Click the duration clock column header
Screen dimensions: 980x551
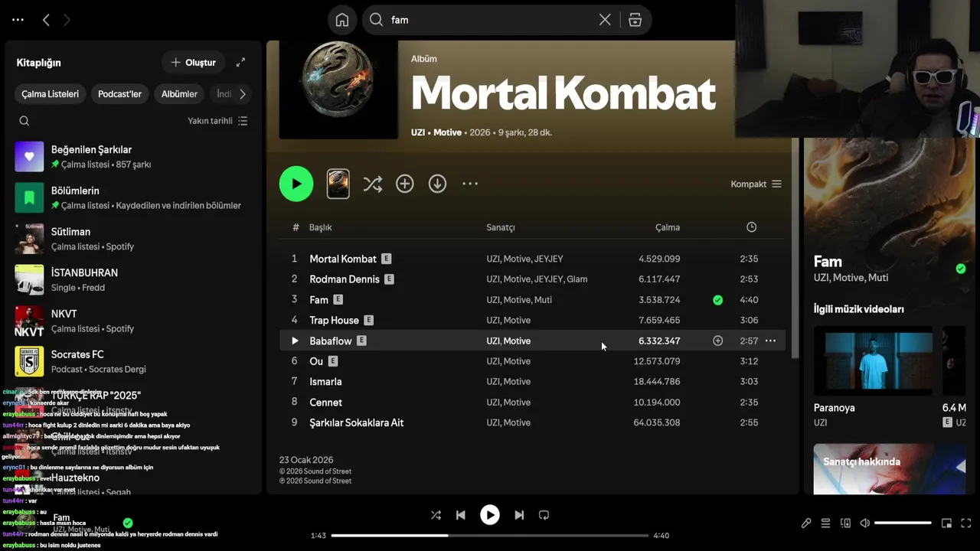751,227
